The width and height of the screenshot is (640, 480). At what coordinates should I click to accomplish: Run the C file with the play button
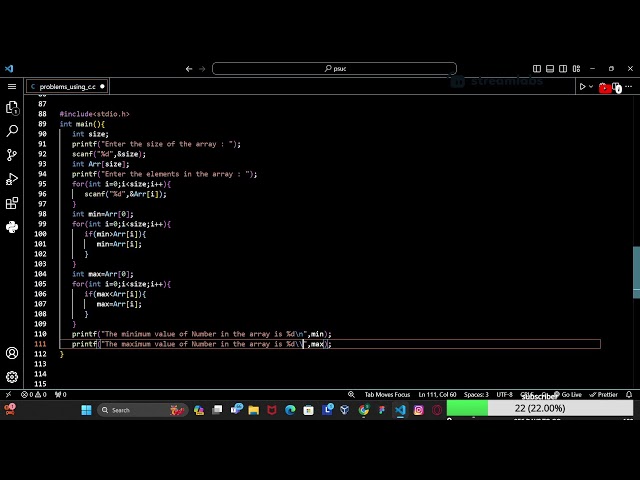click(x=582, y=87)
